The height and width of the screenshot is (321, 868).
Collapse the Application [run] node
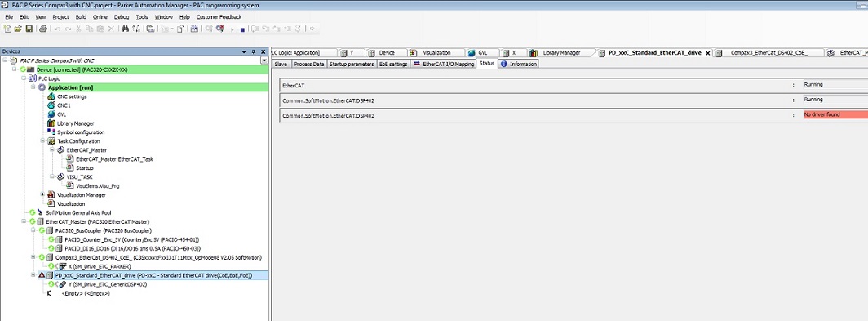click(33, 87)
